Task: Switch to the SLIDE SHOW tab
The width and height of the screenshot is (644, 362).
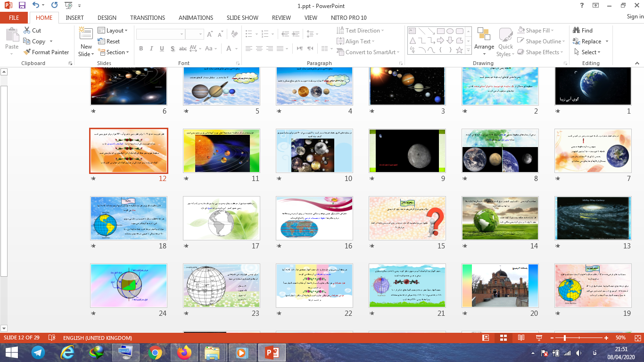Action: (242, 17)
